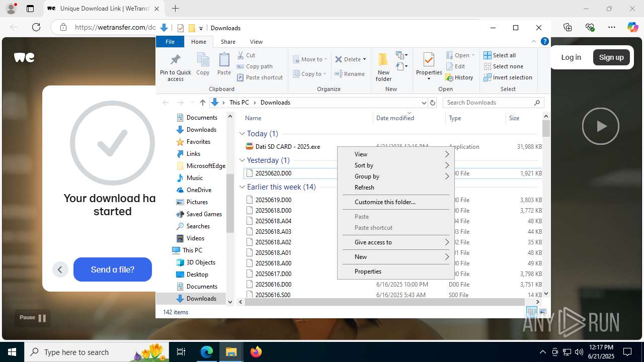Open Delete dropdown arrow
644x362 pixels.
click(364, 59)
